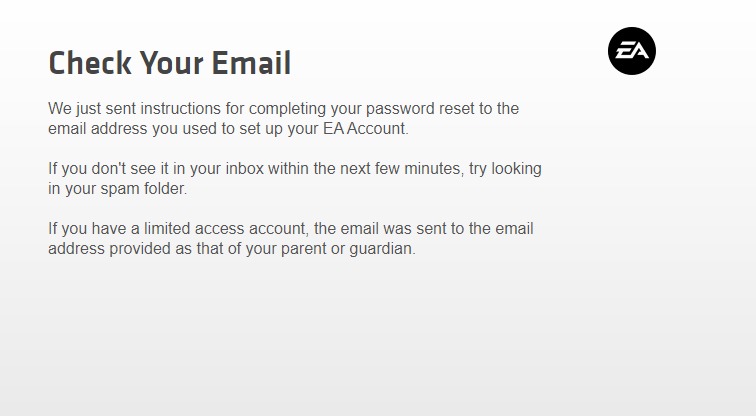Click the word "inbox" in second paragraph
The width and height of the screenshot is (756, 416).
pyautogui.click(x=244, y=169)
